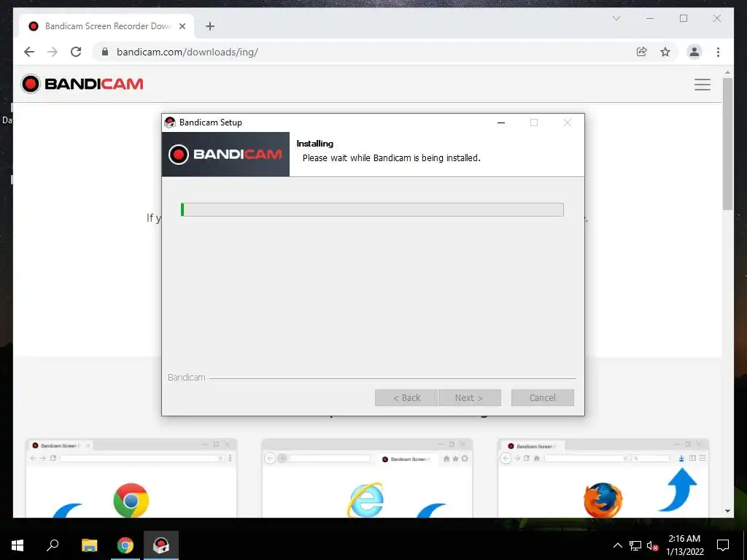This screenshot has height=560, width=747.
Task: Close the Bandicam Screen Recorder tab
Action: click(x=182, y=26)
